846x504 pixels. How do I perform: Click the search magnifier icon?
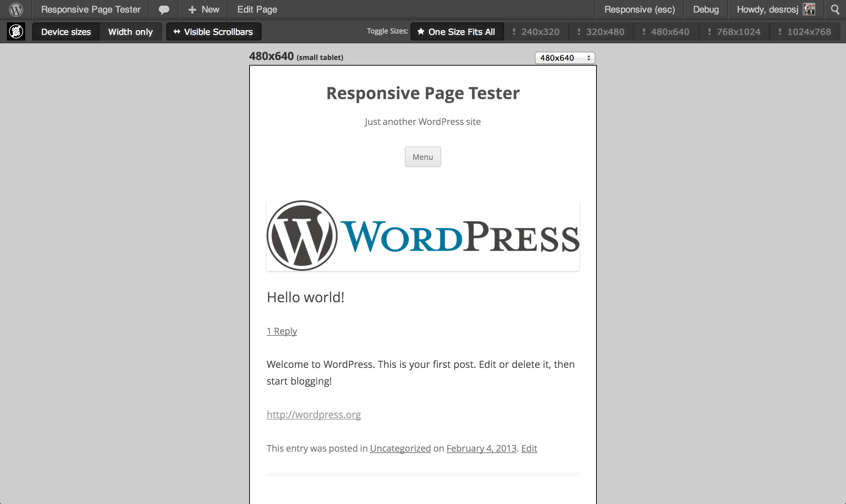835,9
